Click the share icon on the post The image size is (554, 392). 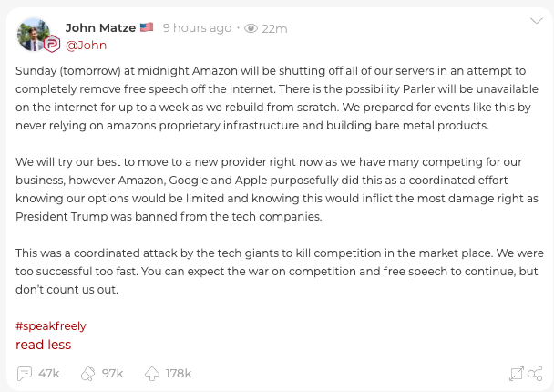pyautogui.click(x=535, y=374)
